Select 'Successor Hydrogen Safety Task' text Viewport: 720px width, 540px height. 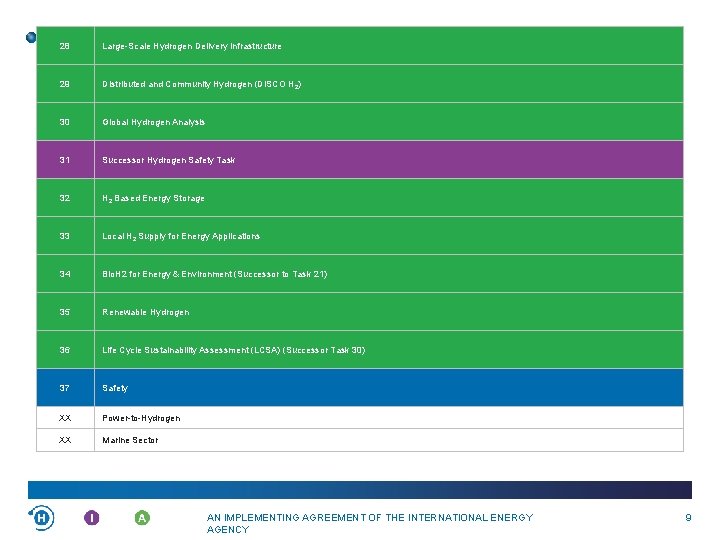(x=169, y=160)
